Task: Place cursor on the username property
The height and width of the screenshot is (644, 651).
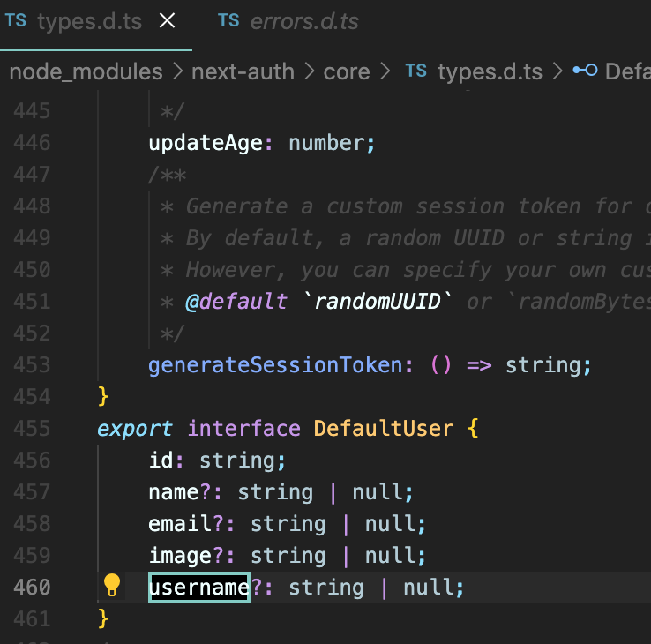Action: [x=198, y=588]
